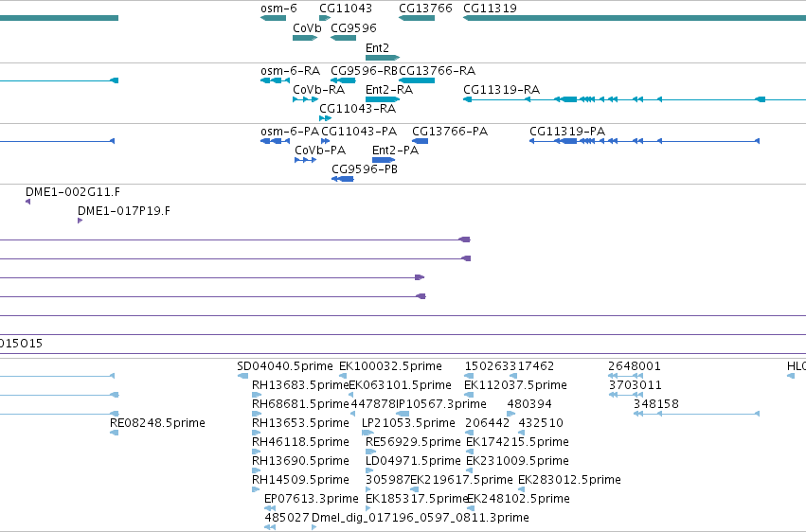This screenshot has height=532, width=806.
Task: Select the RE56929.5prime EST label
Action: [413, 442]
